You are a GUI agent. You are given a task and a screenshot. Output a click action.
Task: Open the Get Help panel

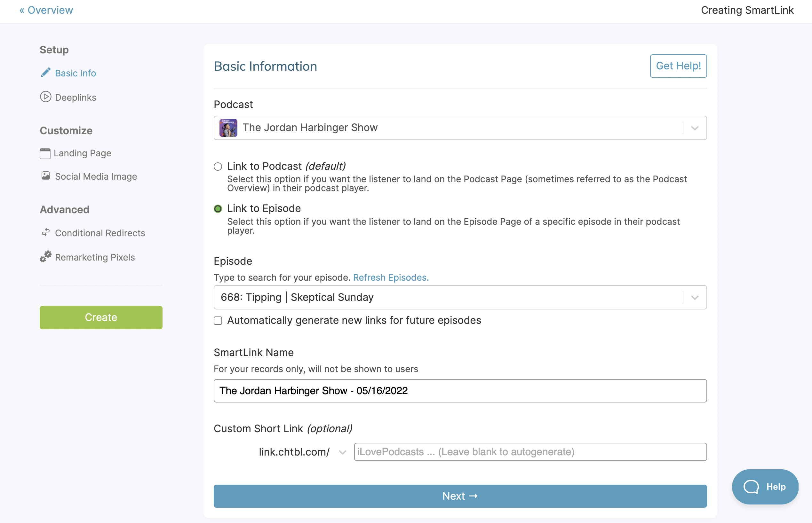click(x=678, y=66)
